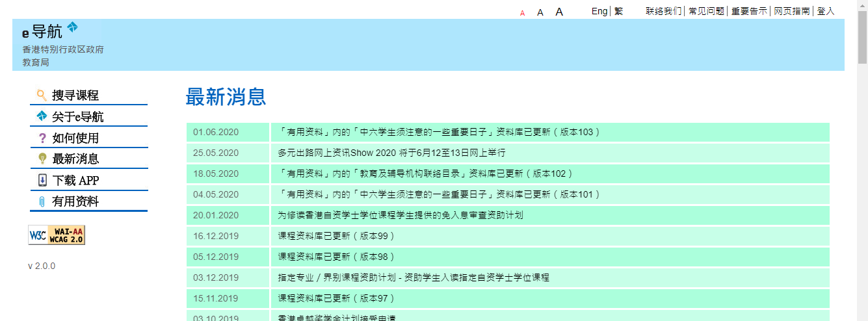Screen dimensions: 868x321
Task: Open the 联络我们 link
Action: (664, 11)
